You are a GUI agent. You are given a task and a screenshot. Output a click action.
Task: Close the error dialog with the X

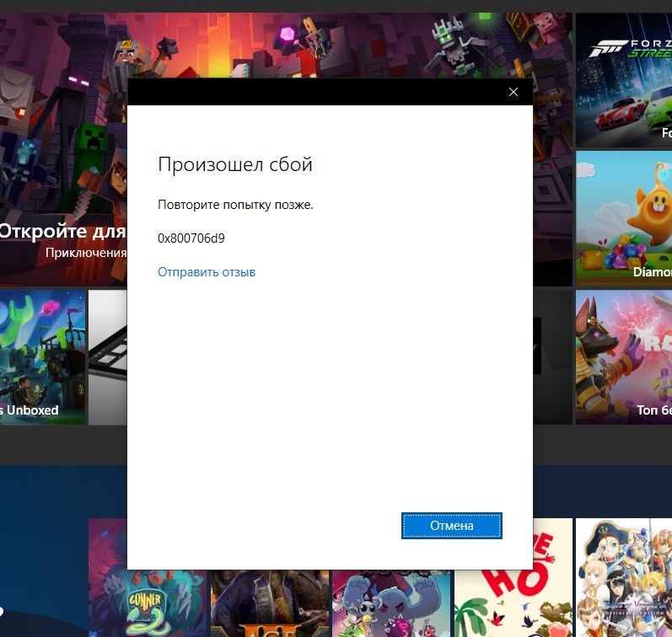pyautogui.click(x=513, y=92)
